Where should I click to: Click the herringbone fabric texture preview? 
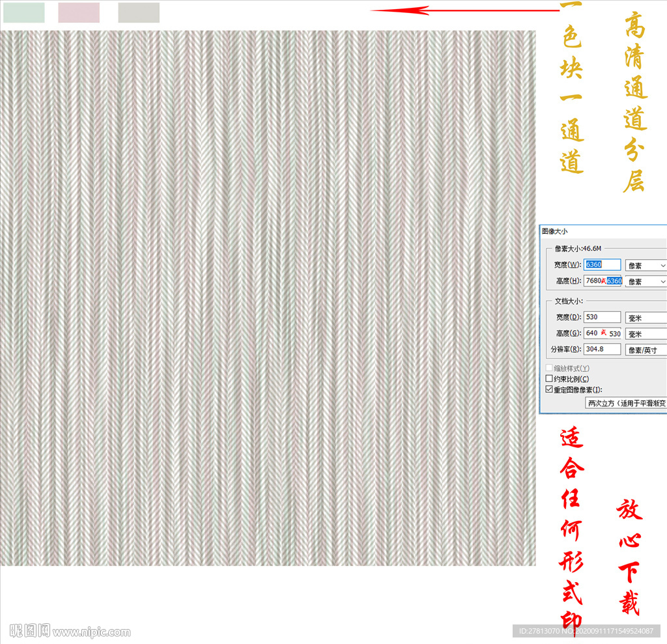[268, 298]
